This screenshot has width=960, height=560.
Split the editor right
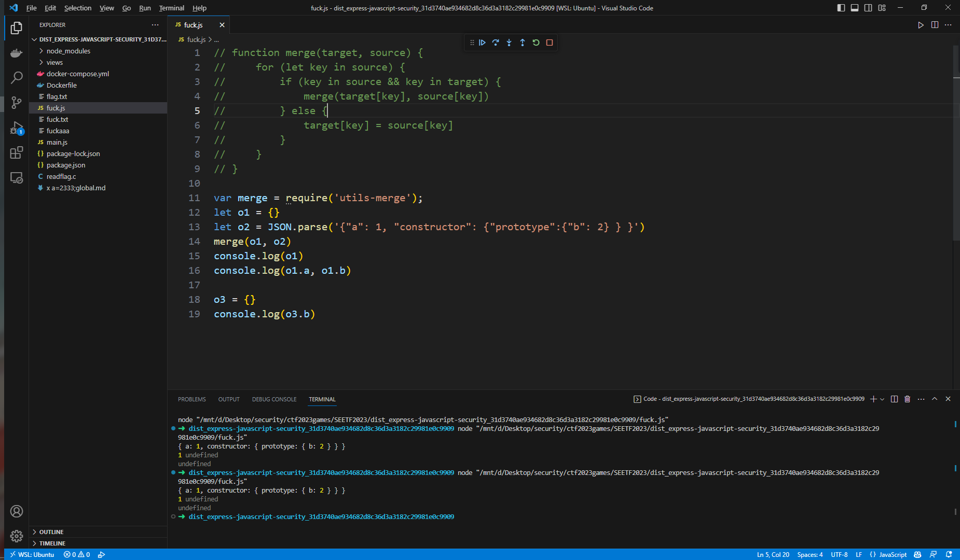pyautogui.click(x=935, y=25)
